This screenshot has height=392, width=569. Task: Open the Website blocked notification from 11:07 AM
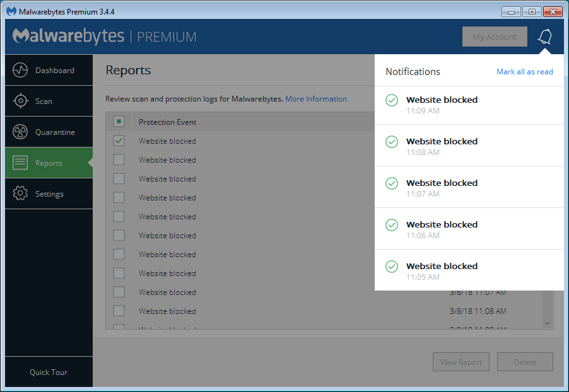click(x=469, y=187)
